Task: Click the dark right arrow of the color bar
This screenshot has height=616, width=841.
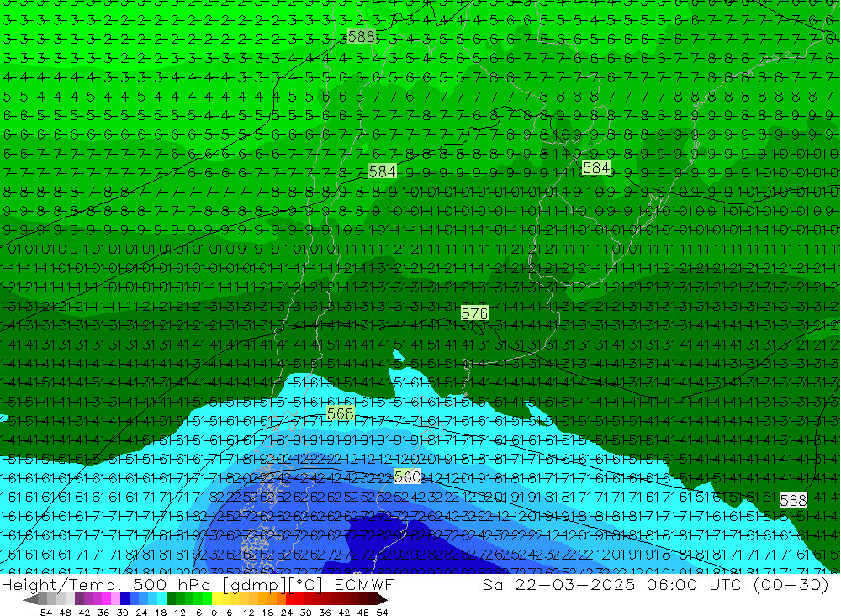Action: coord(383,599)
